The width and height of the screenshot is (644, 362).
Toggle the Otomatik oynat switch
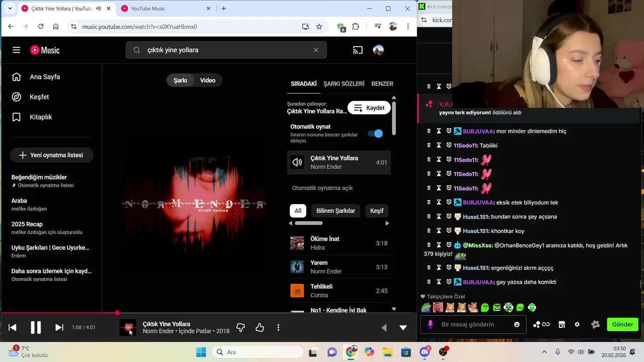(x=375, y=133)
